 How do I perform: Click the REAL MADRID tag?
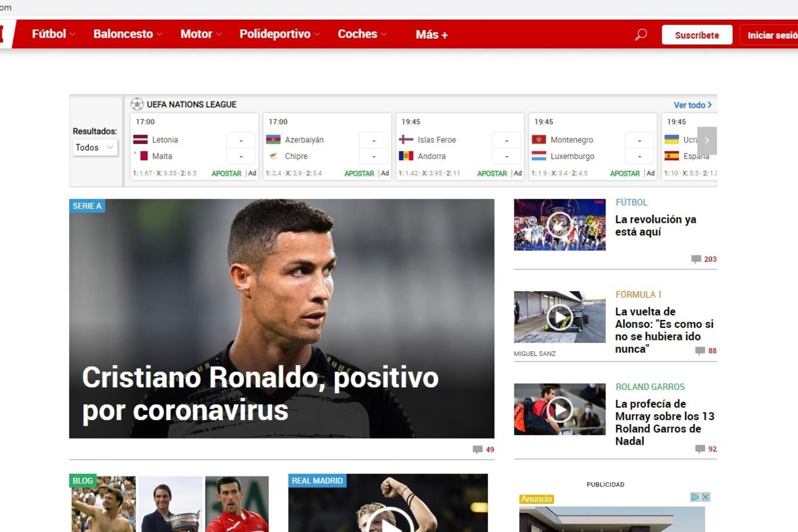(x=317, y=480)
